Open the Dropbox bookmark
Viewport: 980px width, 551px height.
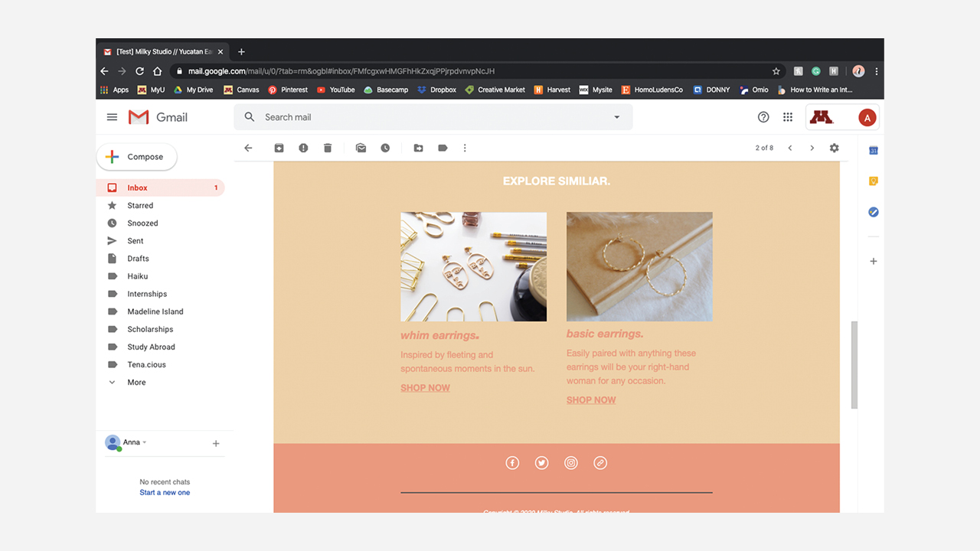pos(437,90)
